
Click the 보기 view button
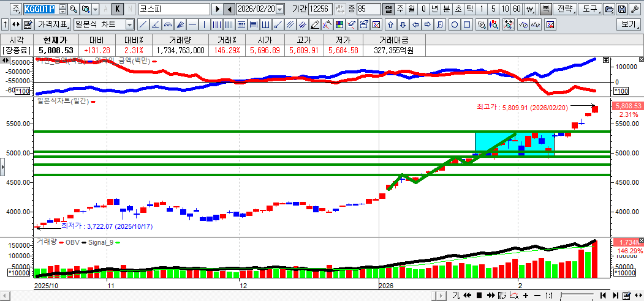[x=629, y=24]
